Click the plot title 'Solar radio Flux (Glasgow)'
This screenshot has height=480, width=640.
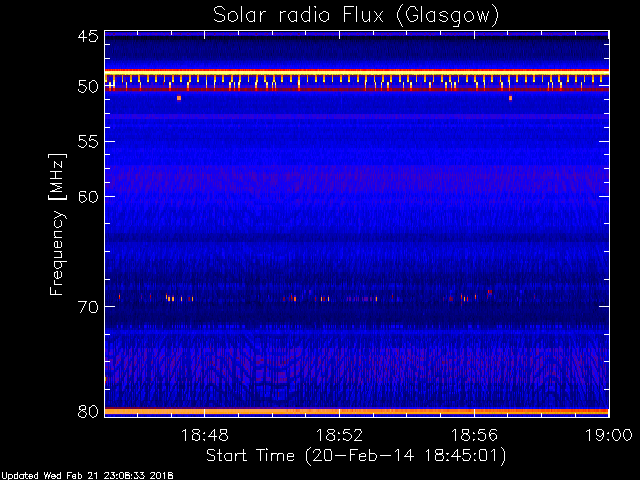click(x=356, y=16)
